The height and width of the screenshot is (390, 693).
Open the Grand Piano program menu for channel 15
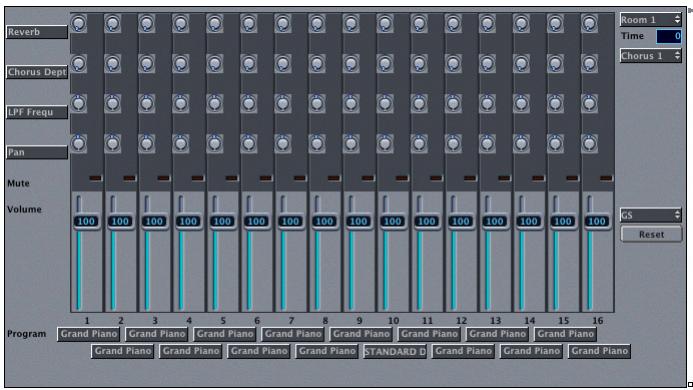[565, 334]
